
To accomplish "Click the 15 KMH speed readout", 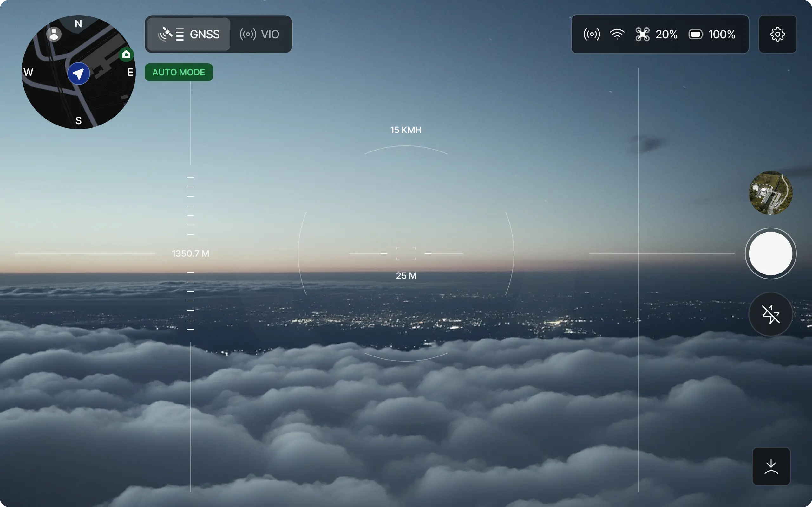I will pyautogui.click(x=406, y=130).
